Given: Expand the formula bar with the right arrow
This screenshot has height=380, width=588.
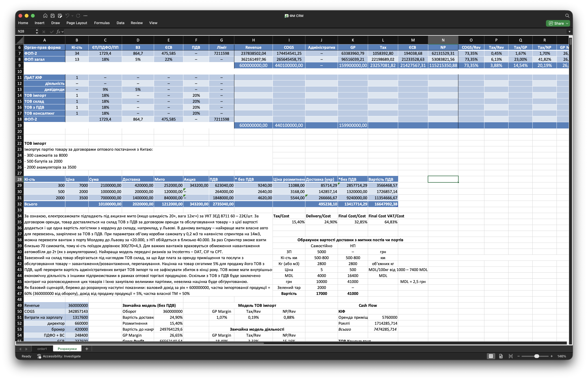Looking at the screenshot, I should 569,32.
